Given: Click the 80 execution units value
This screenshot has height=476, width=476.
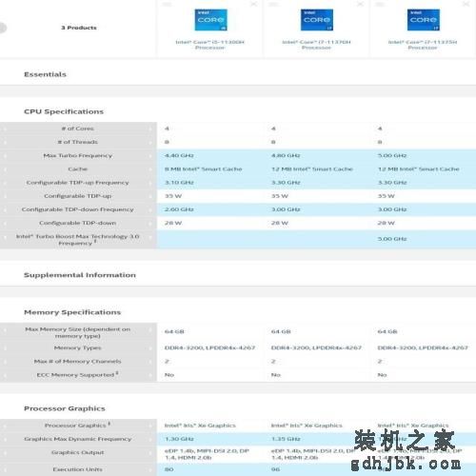Looking at the screenshot, I should pyautogui.click(x=169, y=469).
